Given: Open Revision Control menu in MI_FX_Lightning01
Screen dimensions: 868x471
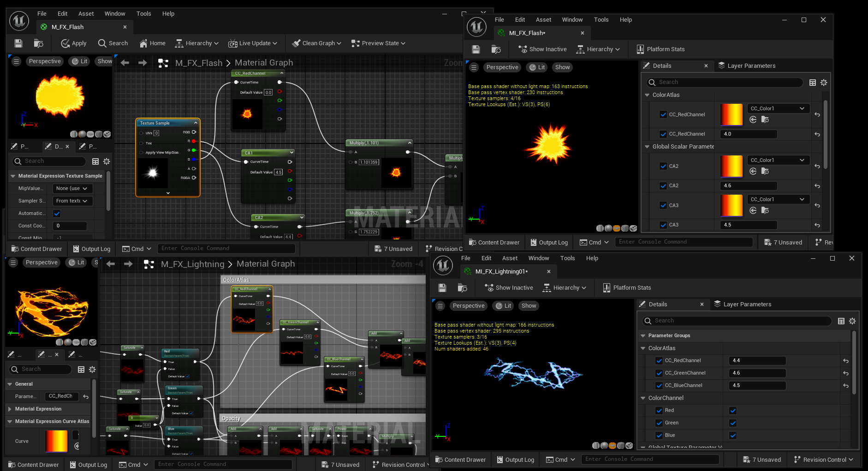Looking at the screenshot, I should [x=824, y=460].
